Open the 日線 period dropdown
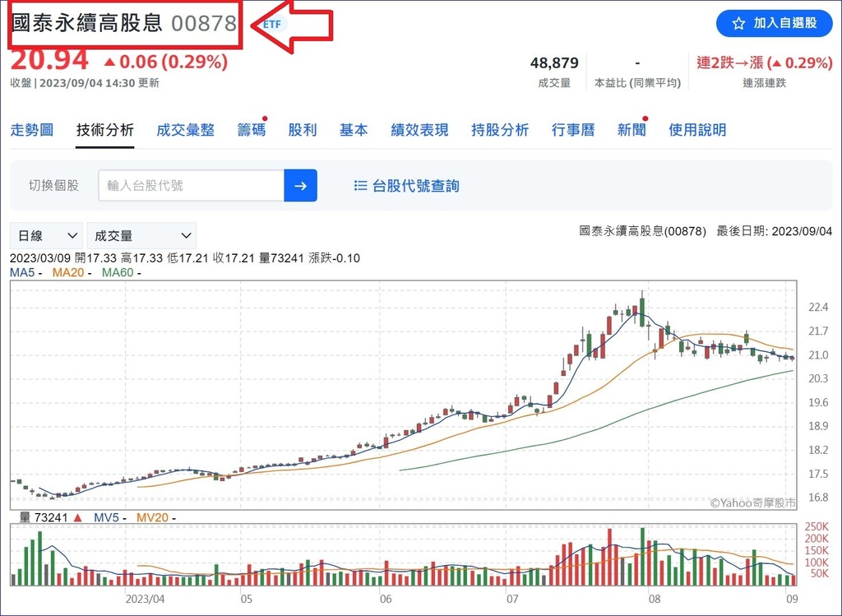The image size is (842, 616). click(47, 236)
